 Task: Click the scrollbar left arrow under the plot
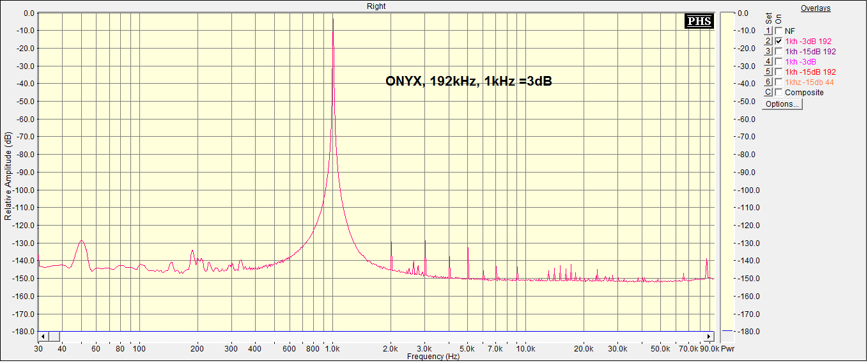click(43, 336)
